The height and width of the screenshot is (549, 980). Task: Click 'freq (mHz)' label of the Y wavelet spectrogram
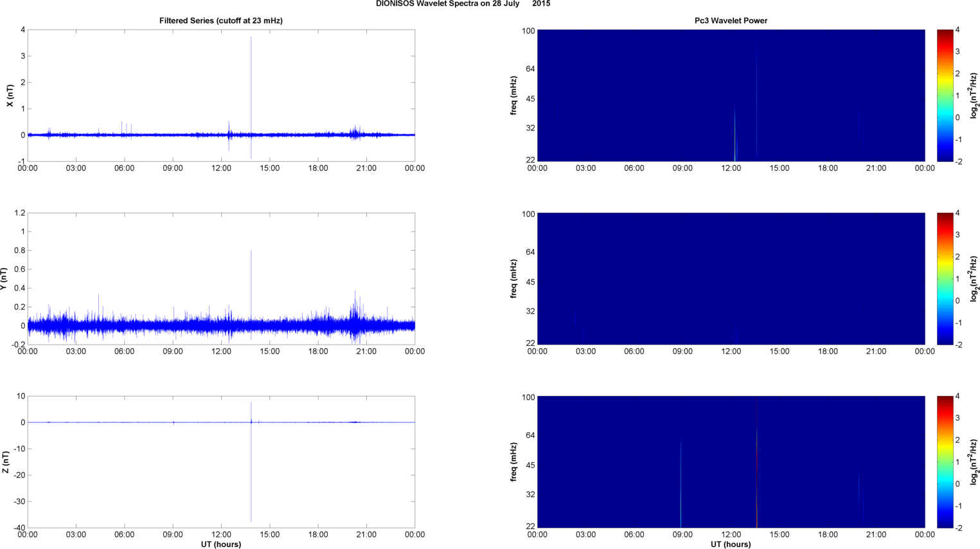point(514,279)
